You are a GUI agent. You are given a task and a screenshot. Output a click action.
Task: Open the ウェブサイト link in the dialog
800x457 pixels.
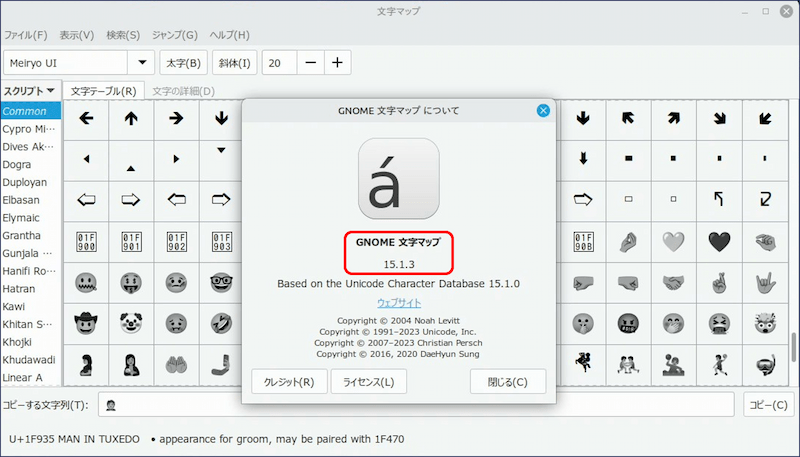399,302
